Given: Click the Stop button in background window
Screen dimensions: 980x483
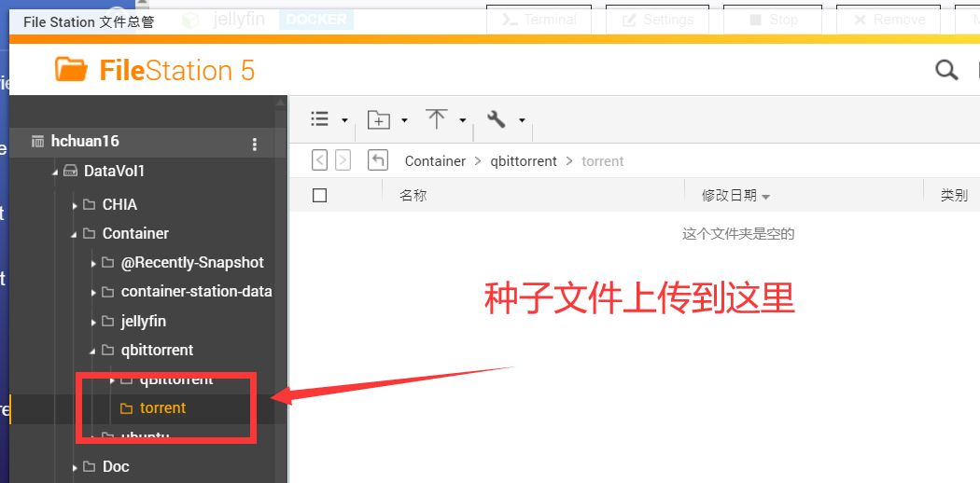Looking at the screenshot, I should pos(773,20).
